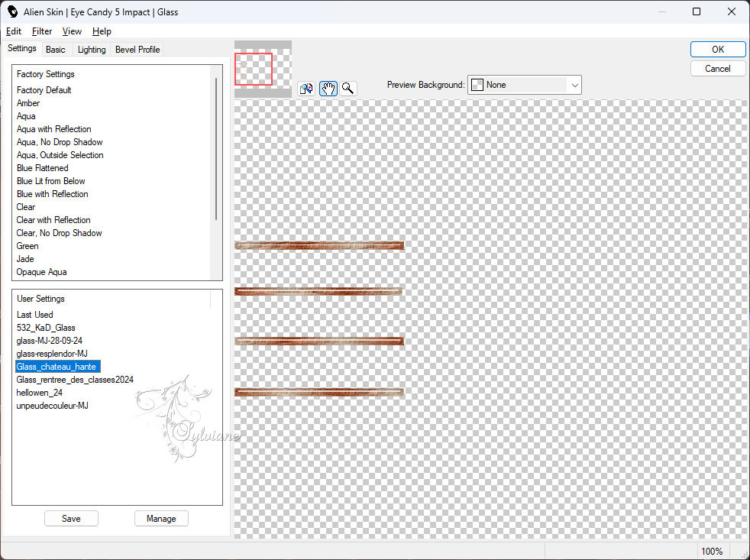The image size is (750, 560).
Task: Open the Filter menu
Action: [x=41, y=31]
